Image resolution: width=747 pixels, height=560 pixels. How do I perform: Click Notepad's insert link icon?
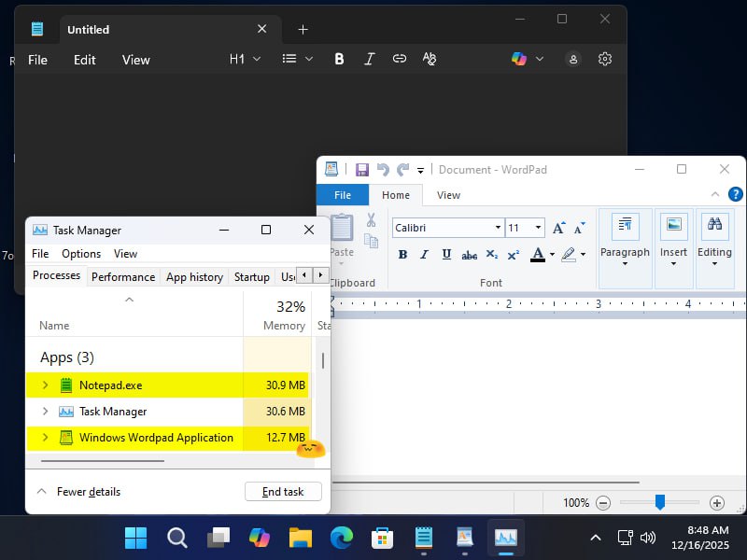tap(400, 59)
